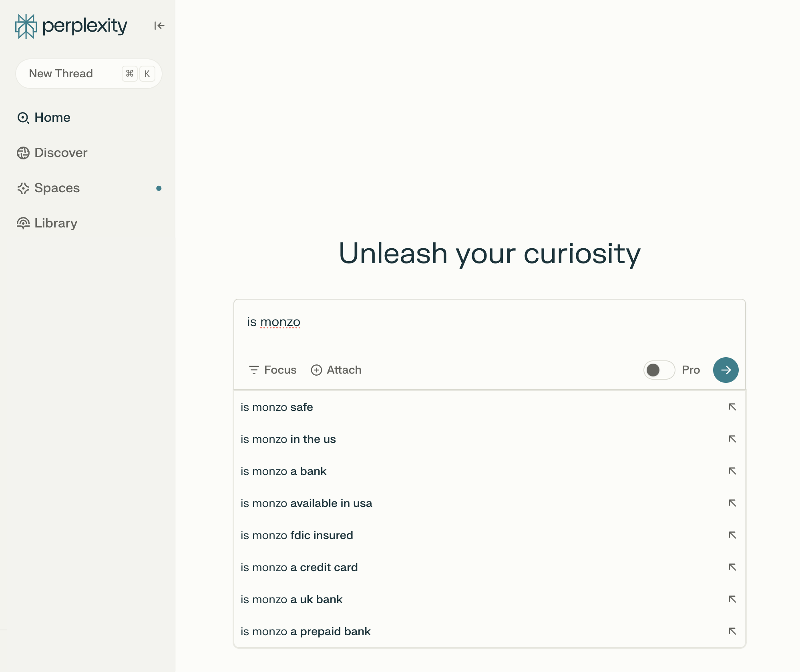Expand the Focus options dropdown
The image size is (800, 672).
click(272, 370)
